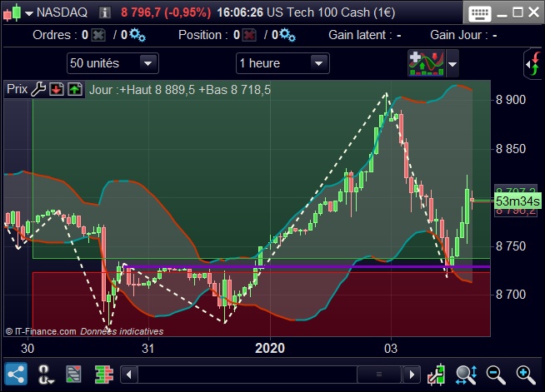Open order settings gears next to Ordres
This screenshot has width=545, height=392.
[x=137, y=35]
